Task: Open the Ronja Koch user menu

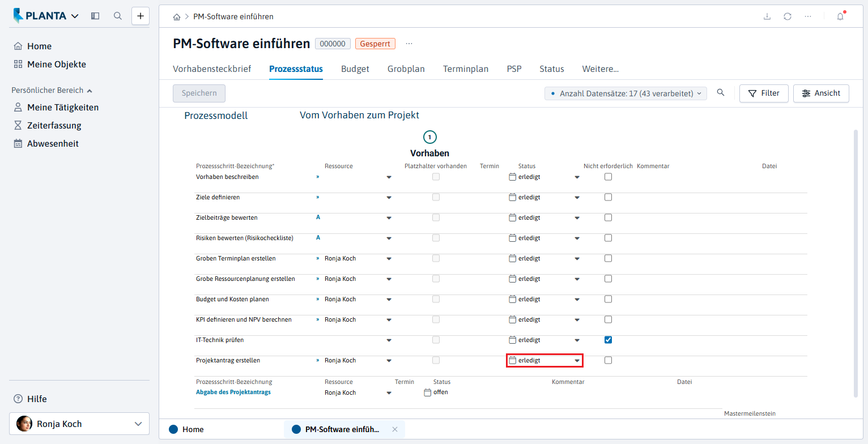Action: (79, 424)
